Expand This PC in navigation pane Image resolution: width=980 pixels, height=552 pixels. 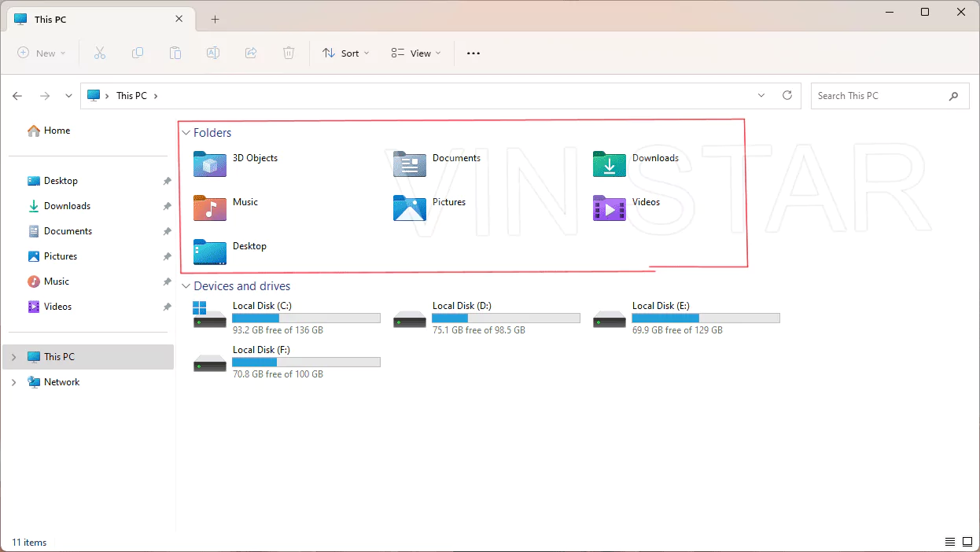click(x=13, y=357)
